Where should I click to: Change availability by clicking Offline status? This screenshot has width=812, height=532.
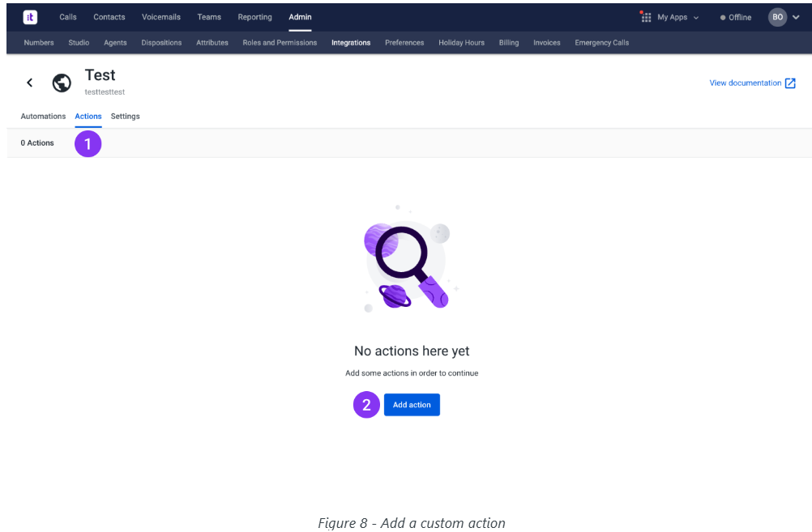[x=737, y=16]
